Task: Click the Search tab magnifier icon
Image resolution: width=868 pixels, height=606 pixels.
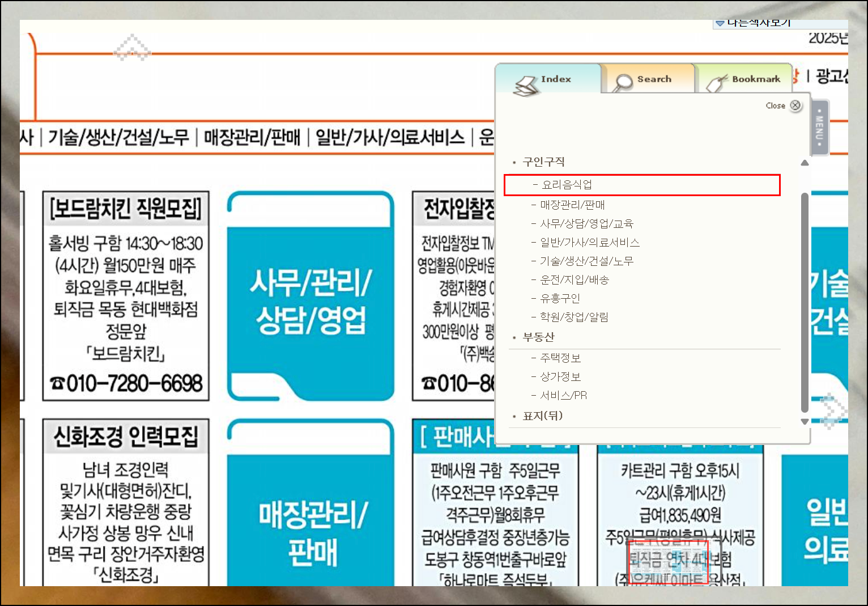Action: click(x=623, y=83)
